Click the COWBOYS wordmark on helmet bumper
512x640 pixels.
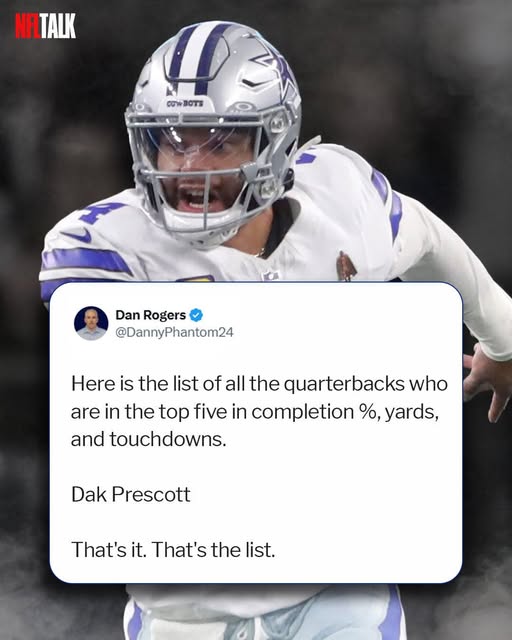(x=185, y=104)
